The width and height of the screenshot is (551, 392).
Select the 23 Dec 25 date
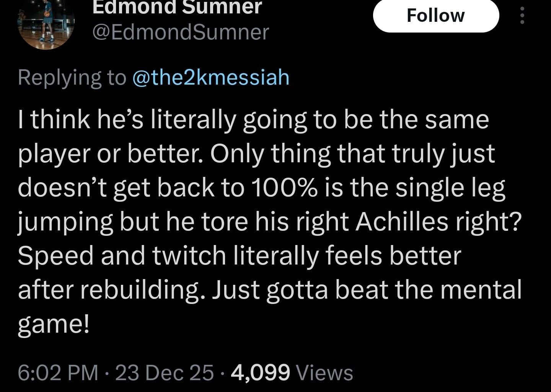pos(164,372)
